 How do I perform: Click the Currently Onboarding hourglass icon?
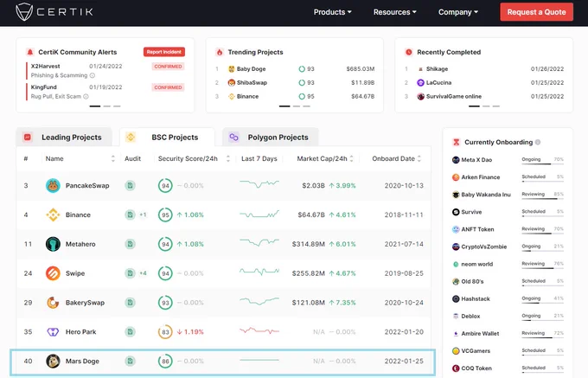coord(456,142)
